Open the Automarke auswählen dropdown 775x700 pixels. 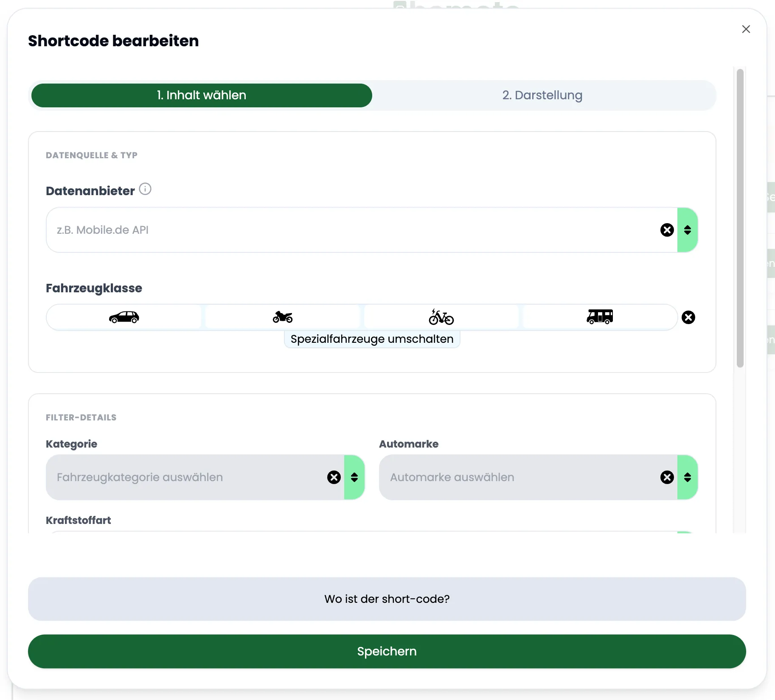tap(687, 477)
